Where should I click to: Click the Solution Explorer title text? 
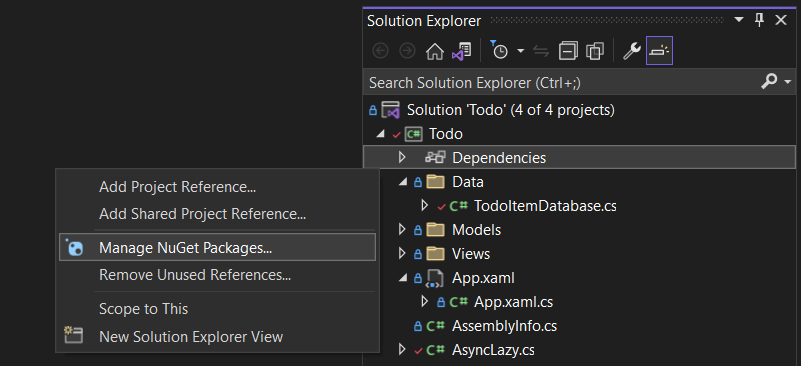click(x=424, y=21)
